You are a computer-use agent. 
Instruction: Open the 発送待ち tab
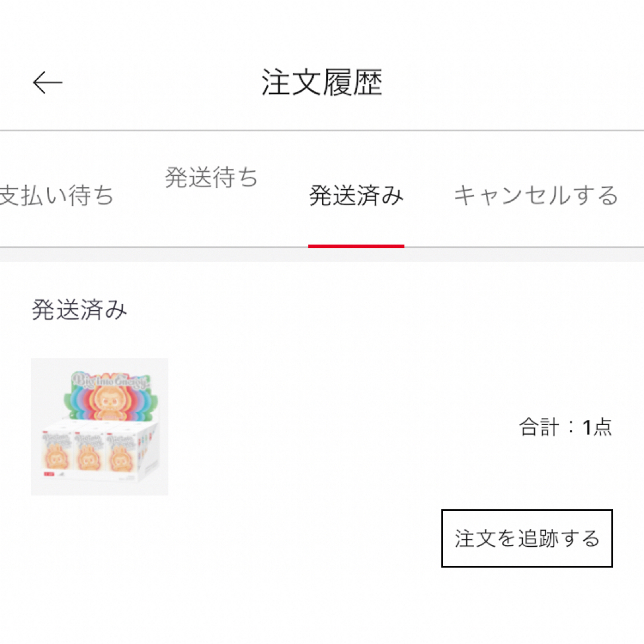click(x=211, y=177)
